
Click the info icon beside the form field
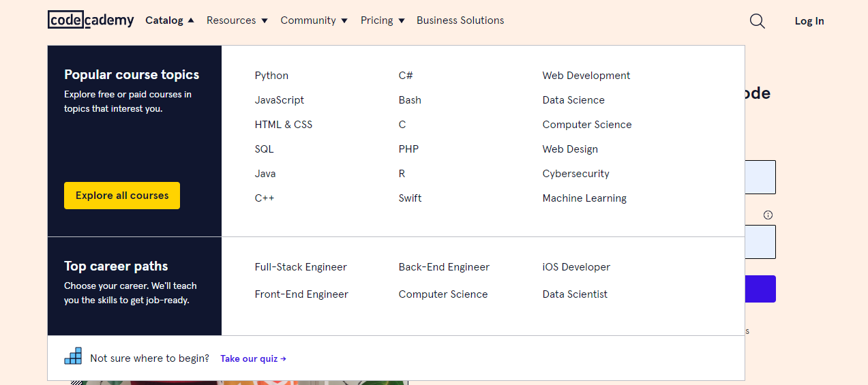click(x=768, y=215)
